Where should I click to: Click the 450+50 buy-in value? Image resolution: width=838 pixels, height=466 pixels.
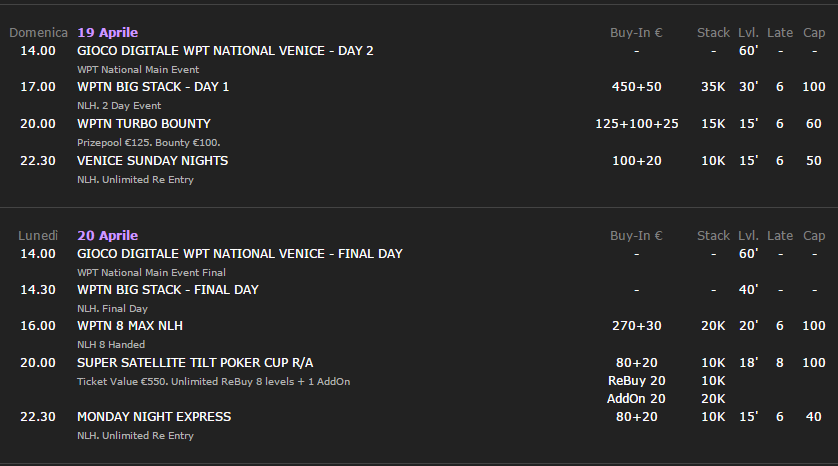point(637,87)
